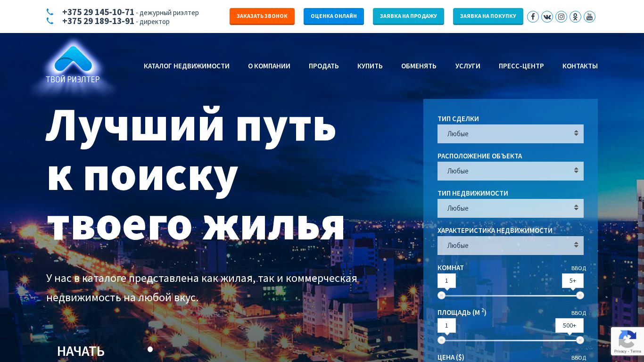Open the Facebook social icon

click(x=533, y=16)
